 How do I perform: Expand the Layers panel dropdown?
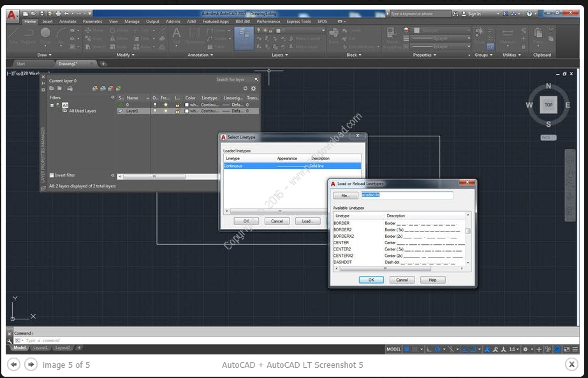[280, 55]
